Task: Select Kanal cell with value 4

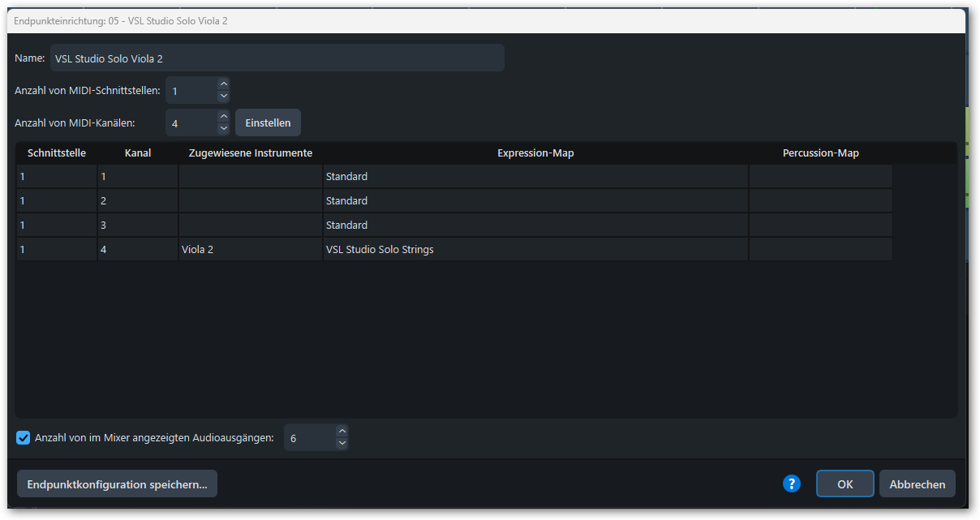Action: [138, 249]
